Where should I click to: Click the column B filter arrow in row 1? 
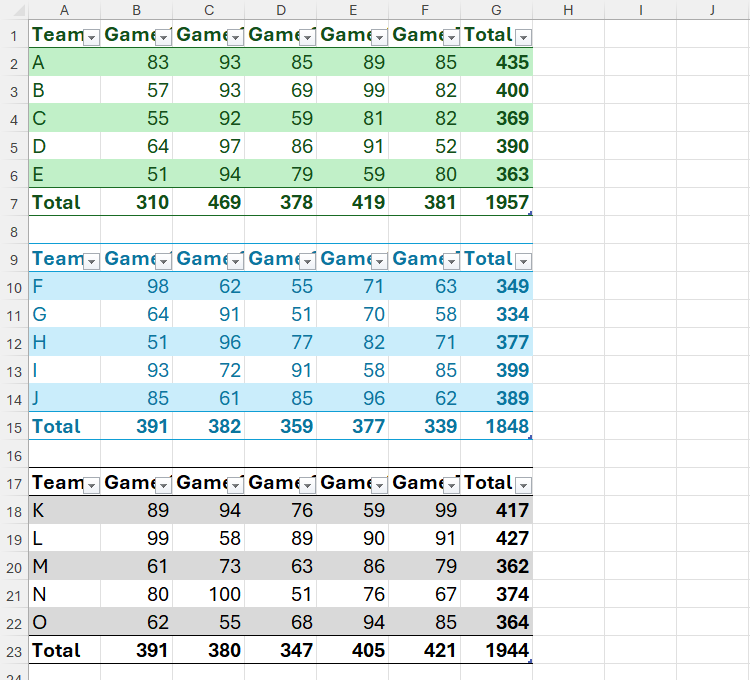pos(164,37)
